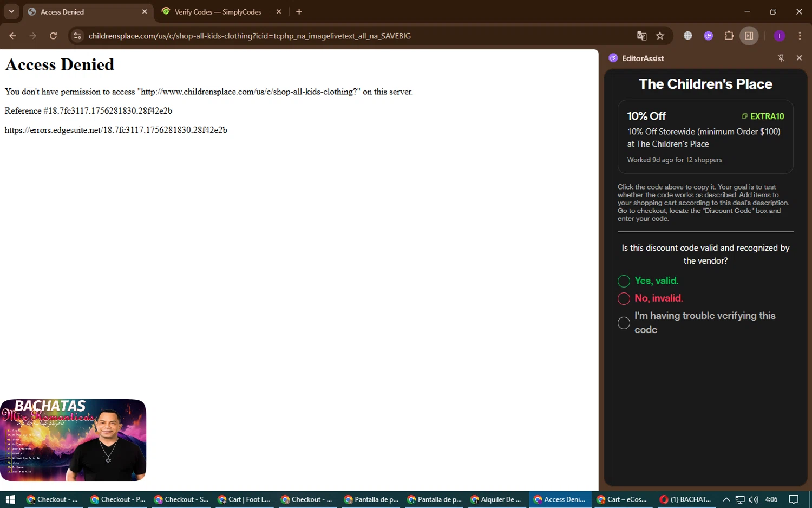Close the EditorAssist side panel
This screenshot has width=812, height=508.
click(799, 58)
